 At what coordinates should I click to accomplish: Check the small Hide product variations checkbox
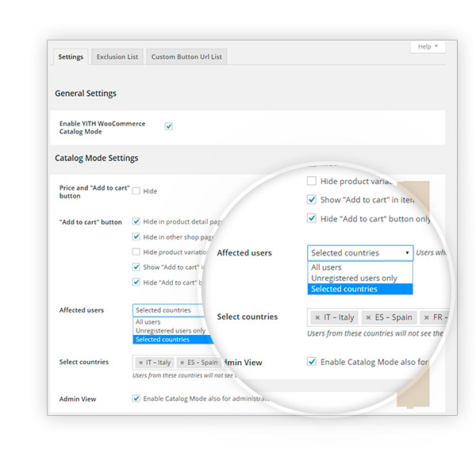click(136, 252)
